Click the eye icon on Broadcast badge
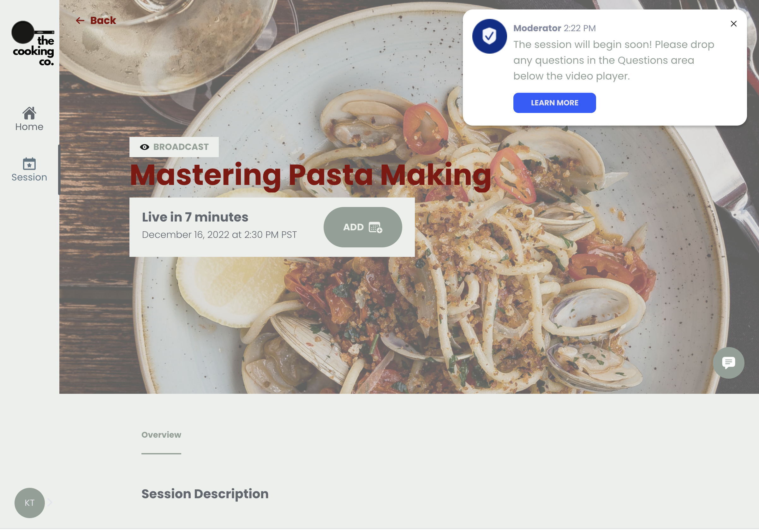The image size is (759, 532). tap(145, 147)
